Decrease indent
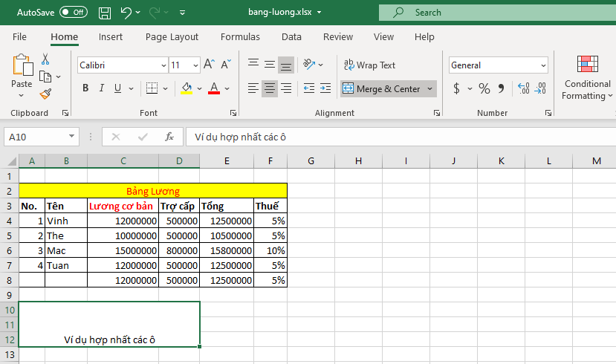 tap(309, 88)
